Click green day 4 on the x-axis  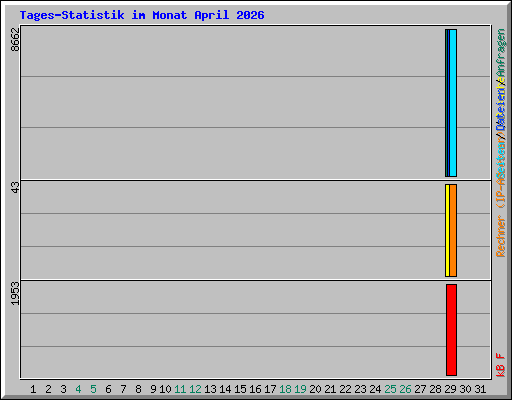[x=78, y=389]
